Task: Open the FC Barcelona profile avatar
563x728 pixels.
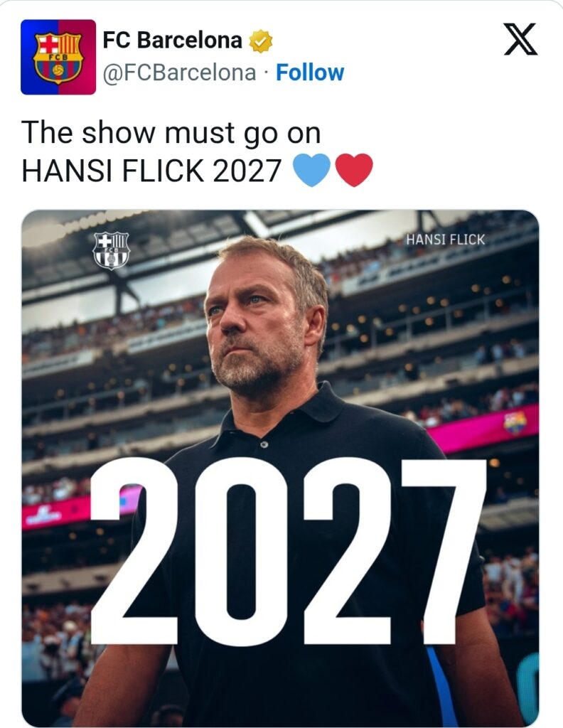Action: click(58, 57)
